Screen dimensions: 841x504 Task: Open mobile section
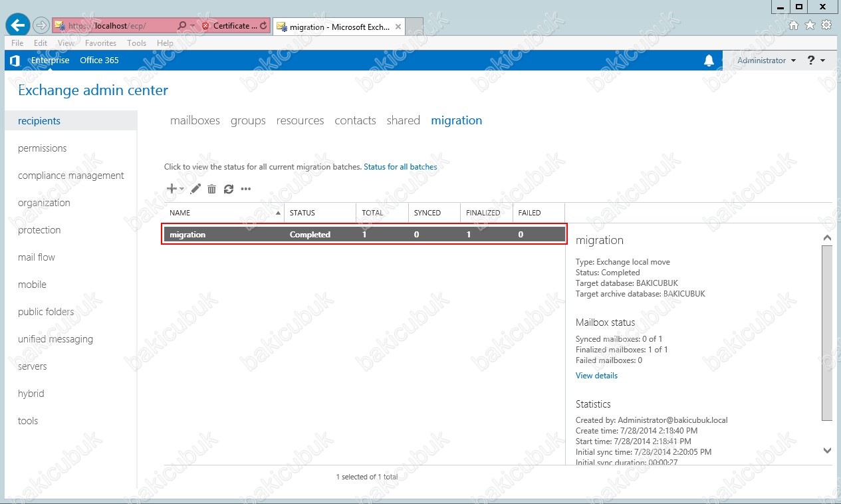[x=32, y=285]
